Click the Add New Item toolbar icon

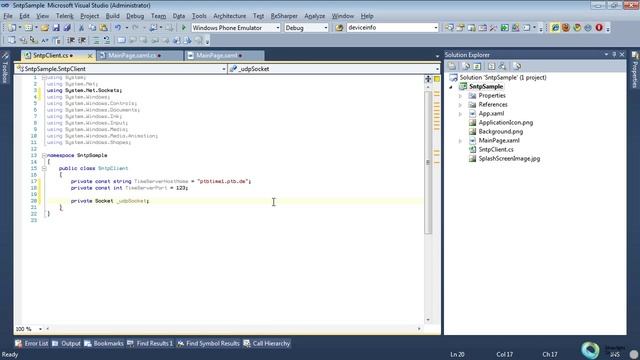click(x=28, y=28)
